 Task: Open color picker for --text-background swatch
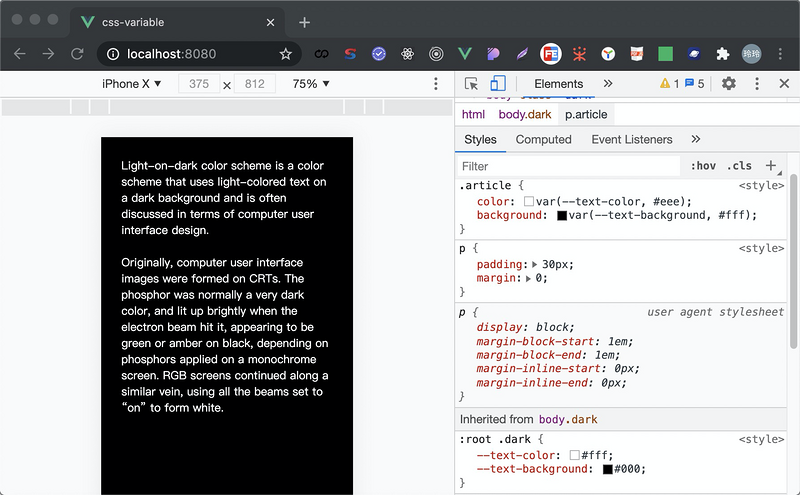pyautogui.click(x=607, y=469)
